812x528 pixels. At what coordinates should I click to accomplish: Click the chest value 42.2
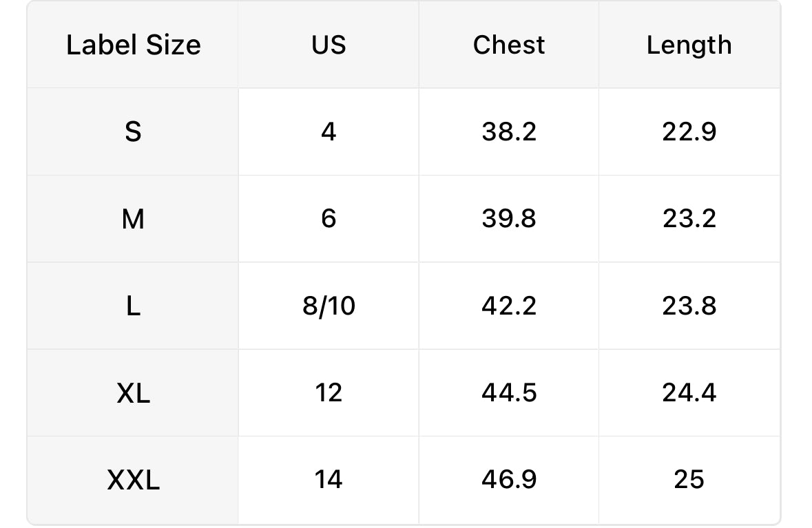[x=508, y=306]
